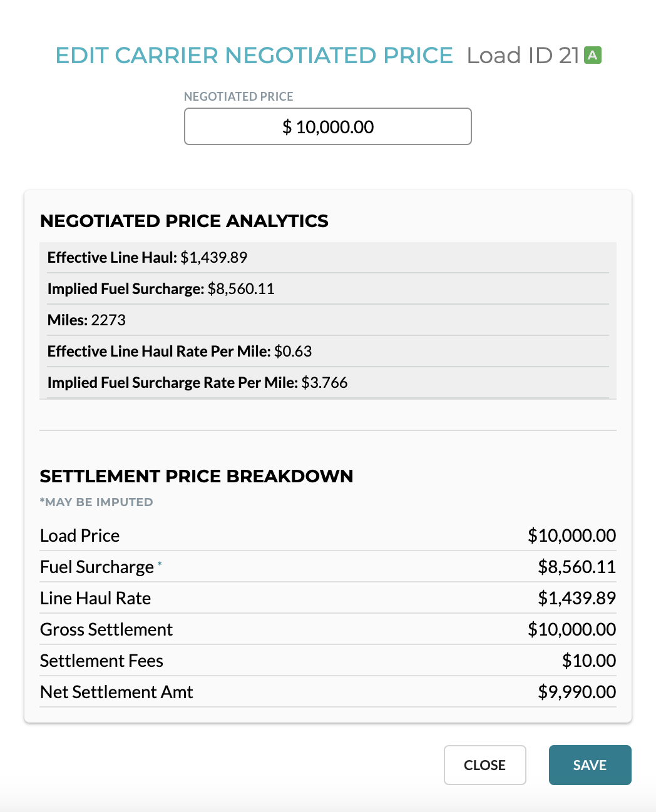Viewport: 656px width, 812px height.
Task: Click the Negotiated Price Analytics heading
Action: [x=184, y=221]
